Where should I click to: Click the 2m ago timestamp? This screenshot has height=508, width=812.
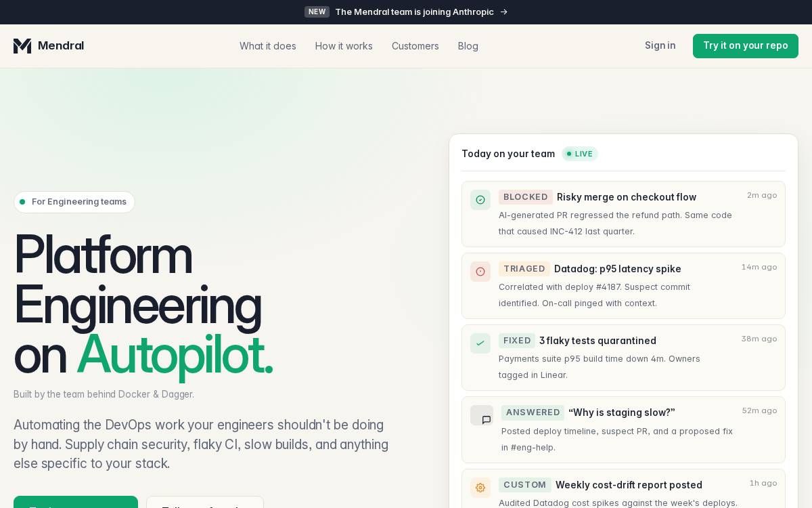762,195
